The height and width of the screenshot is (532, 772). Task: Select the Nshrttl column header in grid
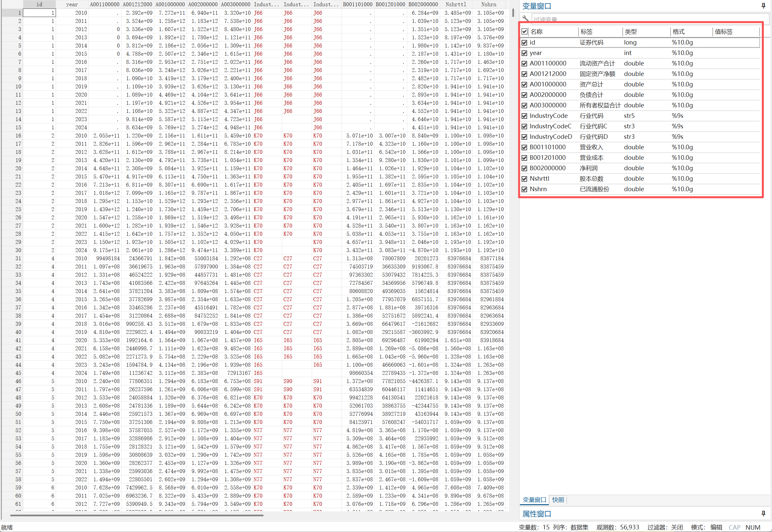pos(456,4)
